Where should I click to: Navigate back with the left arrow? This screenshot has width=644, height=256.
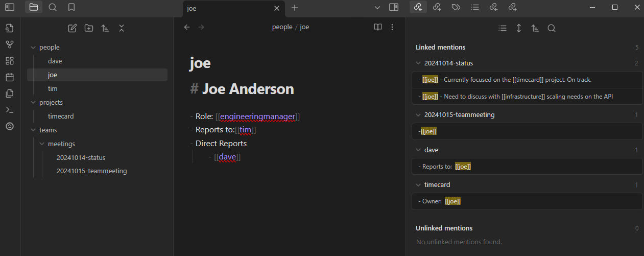187,27
